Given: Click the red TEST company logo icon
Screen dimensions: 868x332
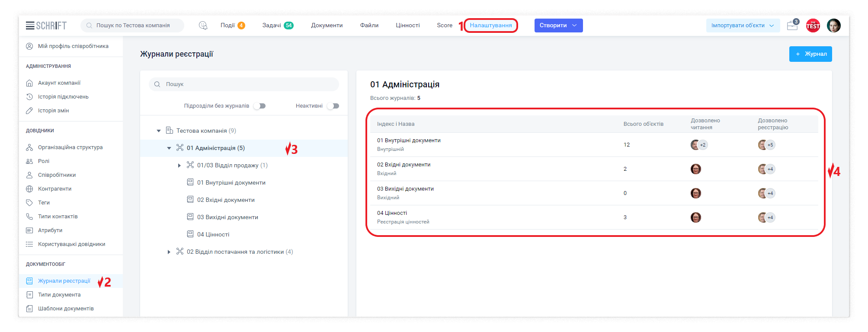Looking at the screenshot, I should click(x=813, y=26).
